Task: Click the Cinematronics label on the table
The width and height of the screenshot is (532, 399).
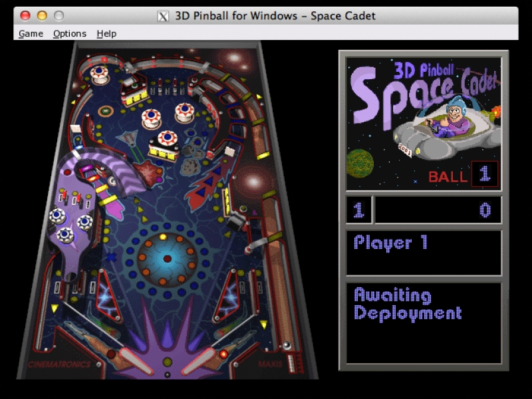Action: click(59, 364)
